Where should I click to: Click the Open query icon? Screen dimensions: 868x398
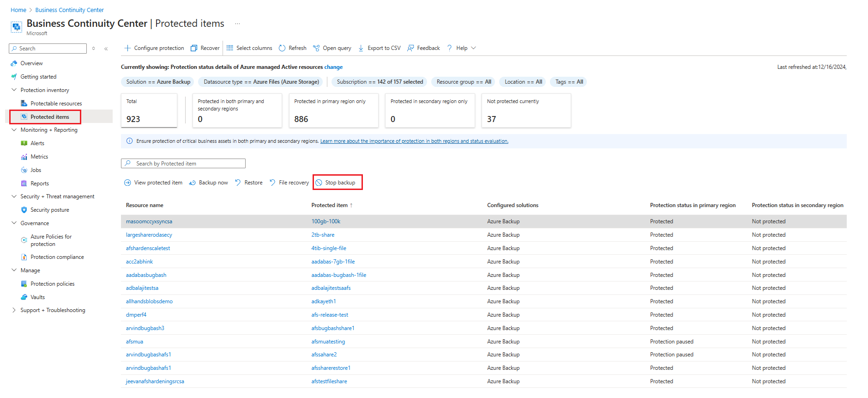(316, 48)
